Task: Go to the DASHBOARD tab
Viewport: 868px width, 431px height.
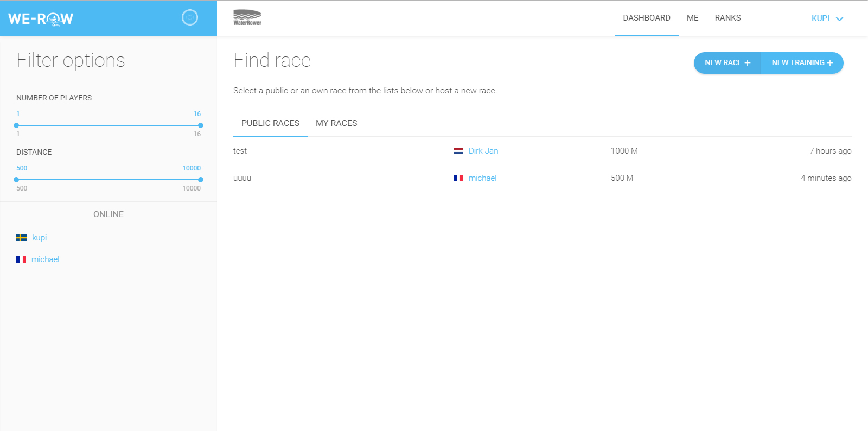Action: [647, 18]
